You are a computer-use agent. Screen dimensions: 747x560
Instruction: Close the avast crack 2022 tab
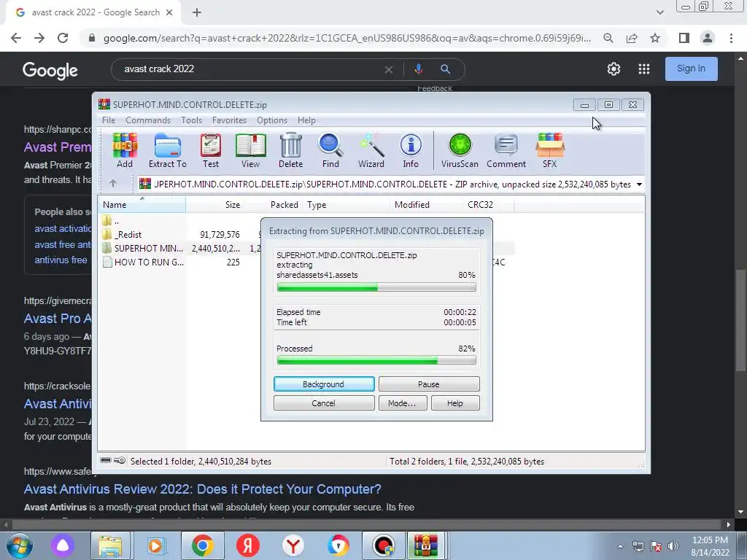(169, 12)
